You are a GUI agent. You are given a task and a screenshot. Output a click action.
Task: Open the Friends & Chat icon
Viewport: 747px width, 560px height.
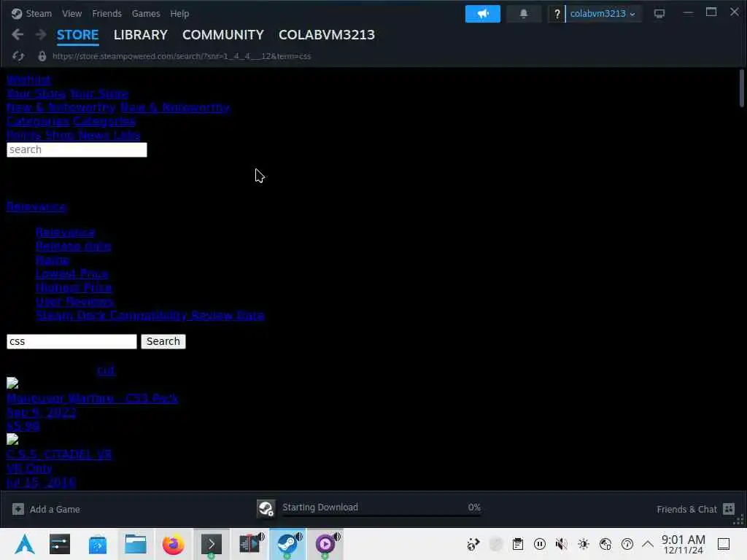pyautogui.click(x=729, y=509)
